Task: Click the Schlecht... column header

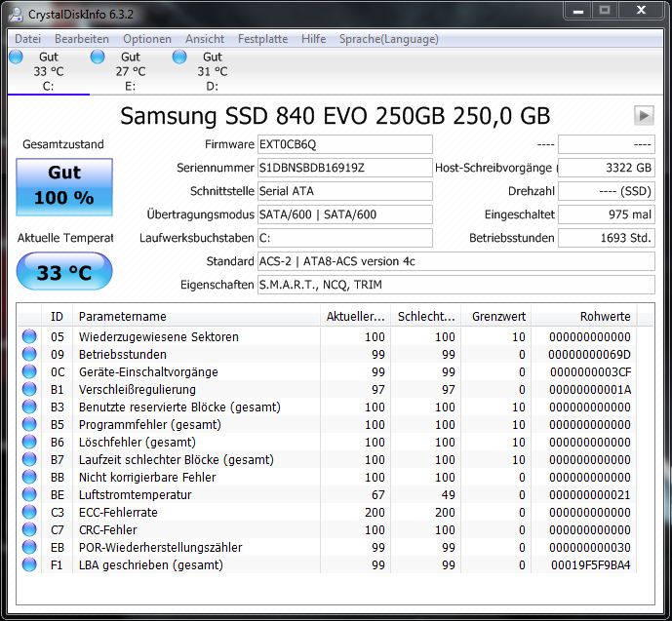Action: [426, 317]
